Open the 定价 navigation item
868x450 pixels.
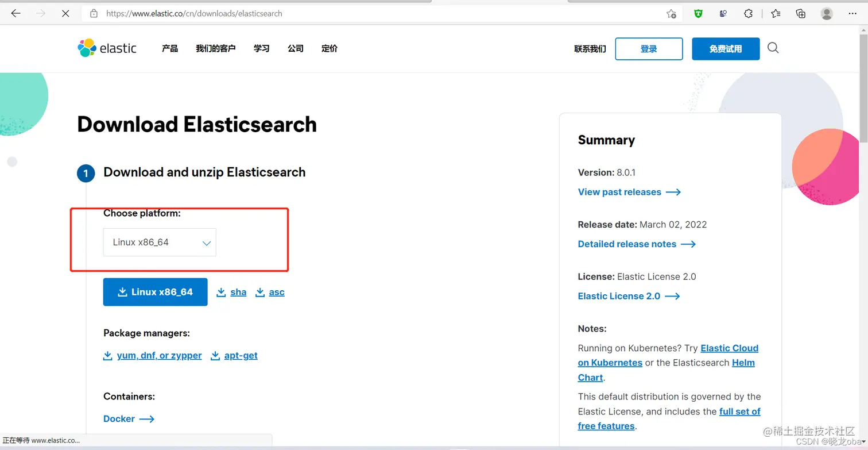pyautogui.click(x=330, y=49)
